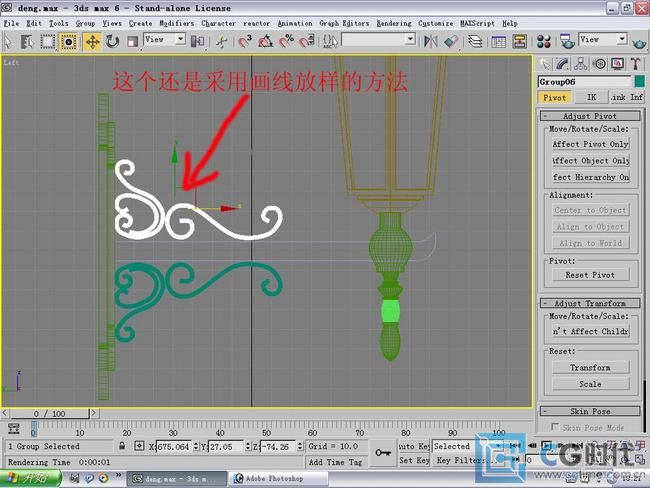The image size is (650, 488).
Task: Open the Layer Manager icon
Action: [475, 41]
